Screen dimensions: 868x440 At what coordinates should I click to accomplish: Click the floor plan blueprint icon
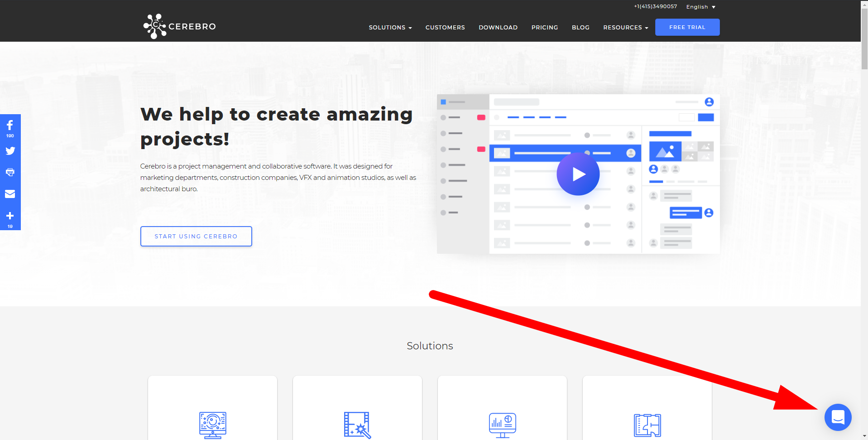pos(647,425)
